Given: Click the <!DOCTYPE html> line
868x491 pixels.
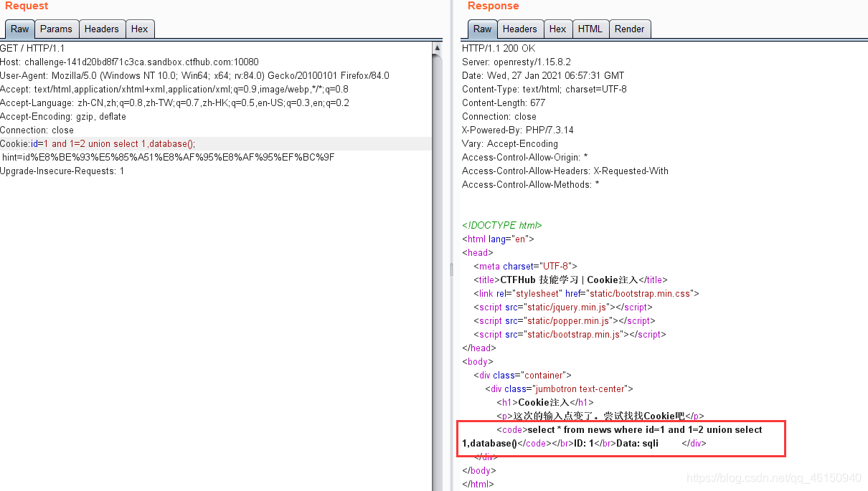Looking at the screenshot, I should pos(502,225).
